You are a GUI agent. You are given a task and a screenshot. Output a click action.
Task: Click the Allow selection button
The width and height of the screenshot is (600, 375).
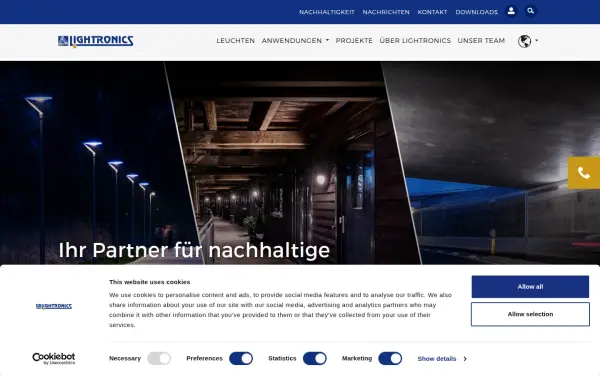tap(530, 314)
